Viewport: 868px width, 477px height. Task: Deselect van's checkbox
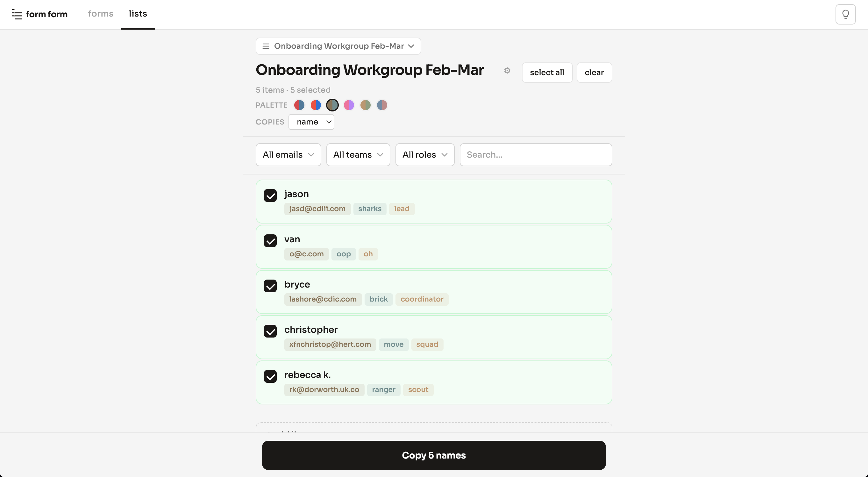tap(270, 241)
